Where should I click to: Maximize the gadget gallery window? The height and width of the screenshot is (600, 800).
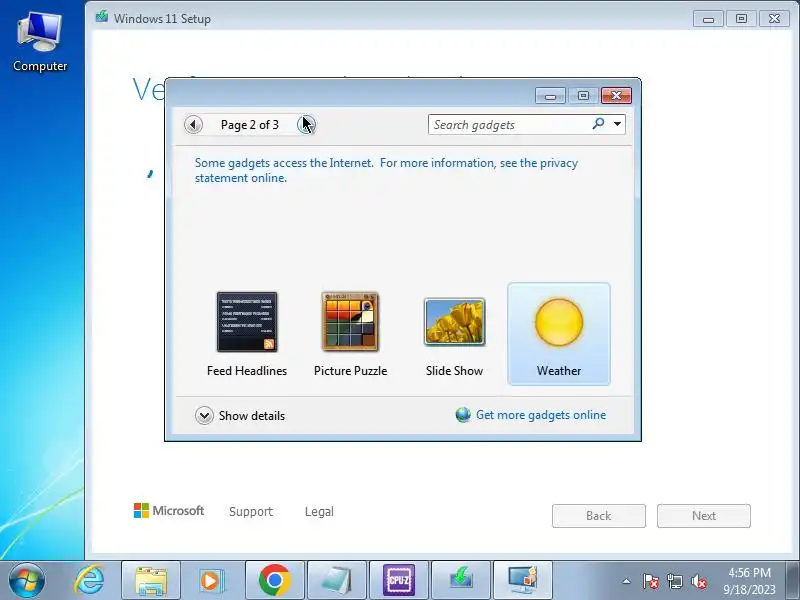[583, 95]
